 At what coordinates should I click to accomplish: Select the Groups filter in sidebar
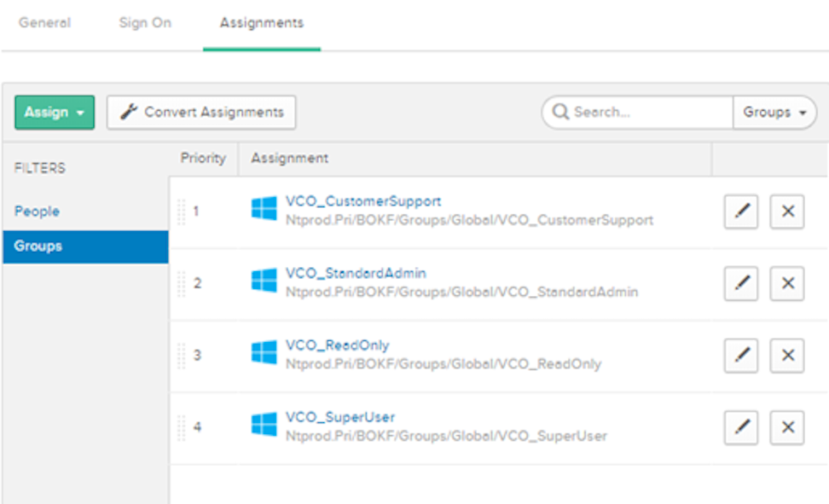tap(38, 246)
